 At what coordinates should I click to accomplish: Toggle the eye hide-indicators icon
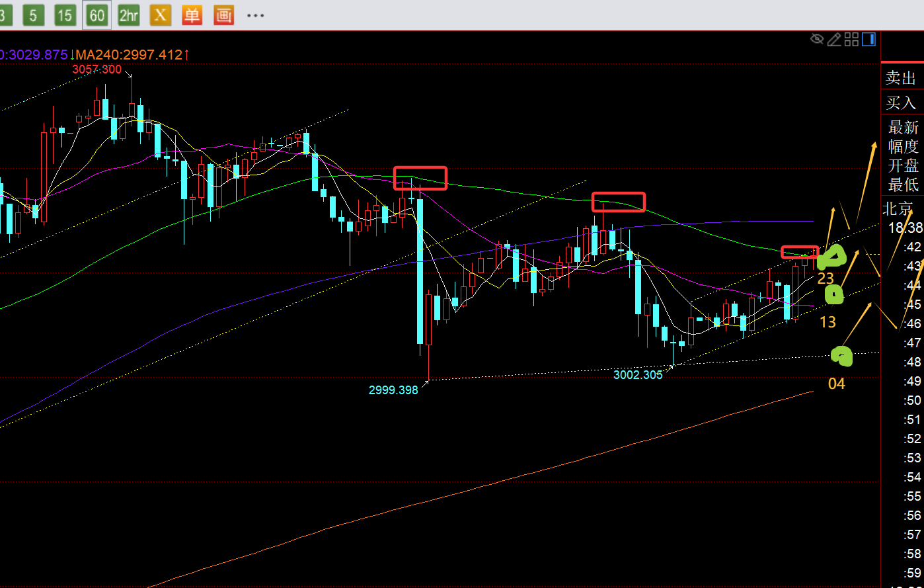[x=817, y=40]
